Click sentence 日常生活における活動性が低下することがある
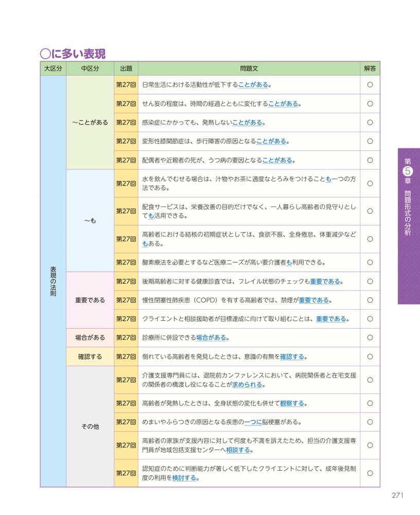The image size is (420, 515). point(207,85)
